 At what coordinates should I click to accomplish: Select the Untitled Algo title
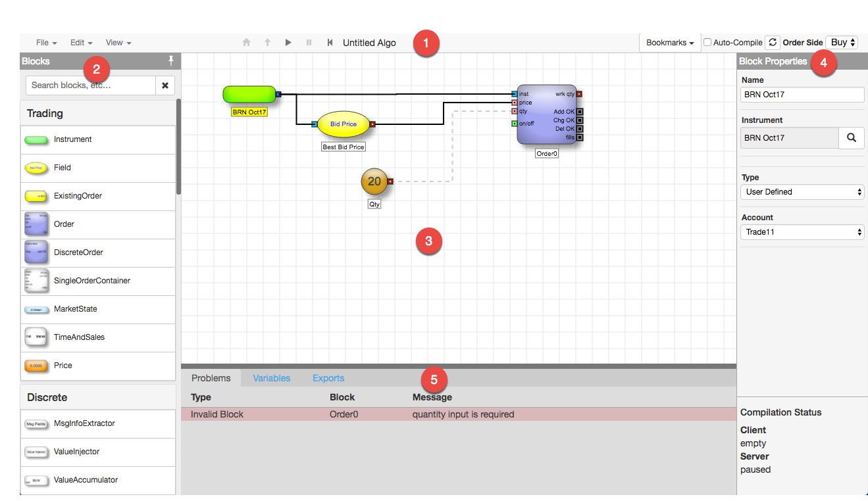[369, 43]
